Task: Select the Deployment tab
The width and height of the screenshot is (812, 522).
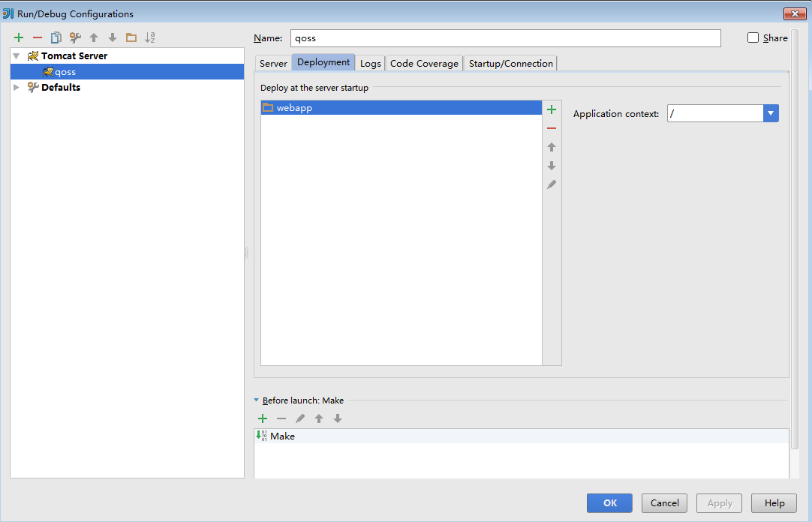Action: click(323, 62)
